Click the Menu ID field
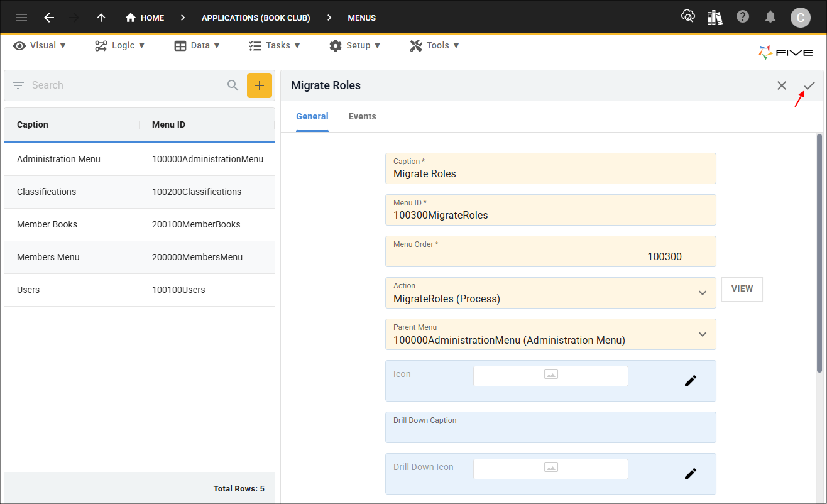The width and height of the screenshot is (827, 504). (550, 210)
